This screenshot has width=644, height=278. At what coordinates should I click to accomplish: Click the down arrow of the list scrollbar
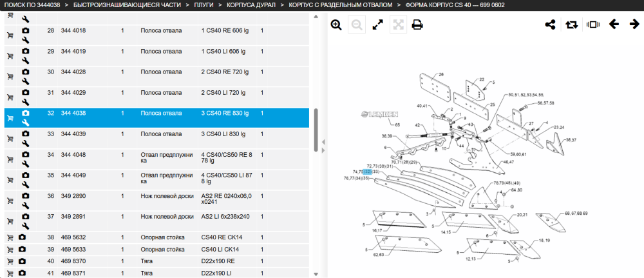316,274
